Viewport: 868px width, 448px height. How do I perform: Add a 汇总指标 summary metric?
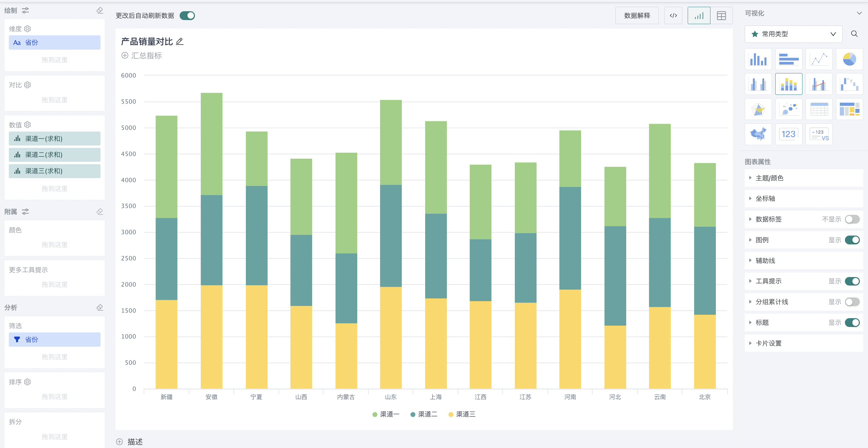[x=142, y=56]
